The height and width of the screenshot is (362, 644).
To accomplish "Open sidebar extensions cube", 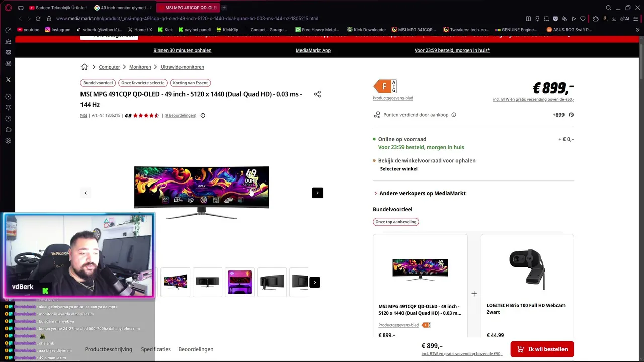I will 8,130.
